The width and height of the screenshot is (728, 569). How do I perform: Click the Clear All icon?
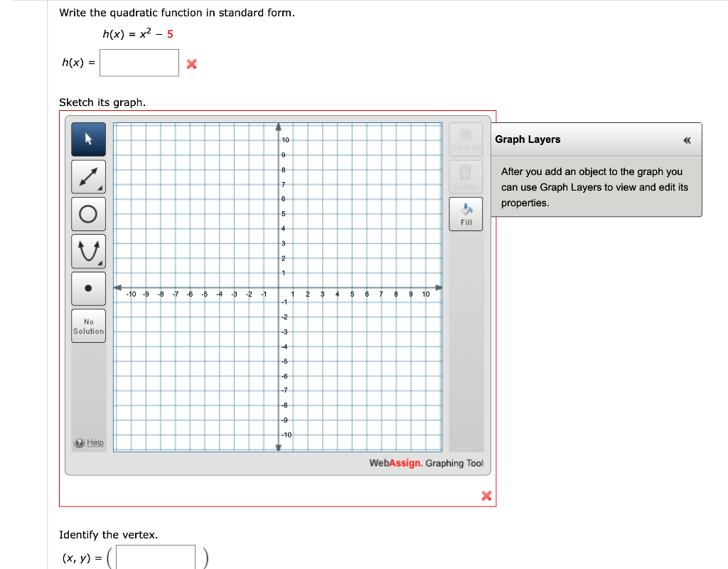466,139
